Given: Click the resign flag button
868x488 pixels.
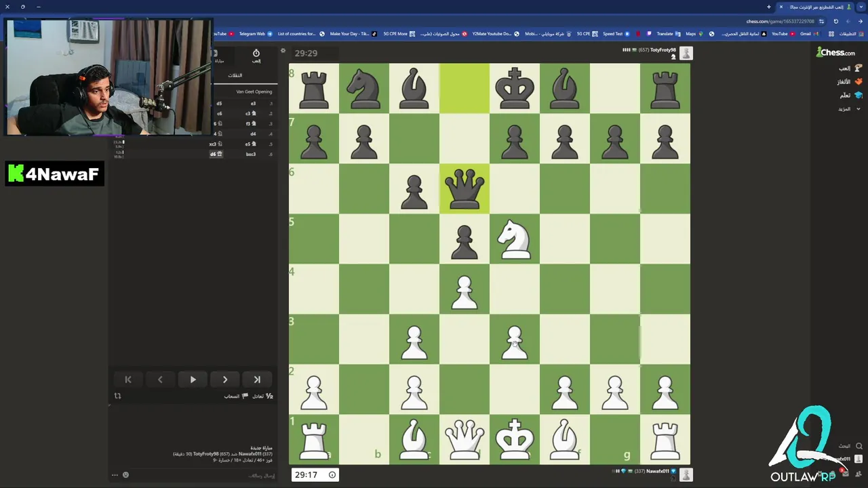Looking at the screenshot, I should [x=235, y=396].
